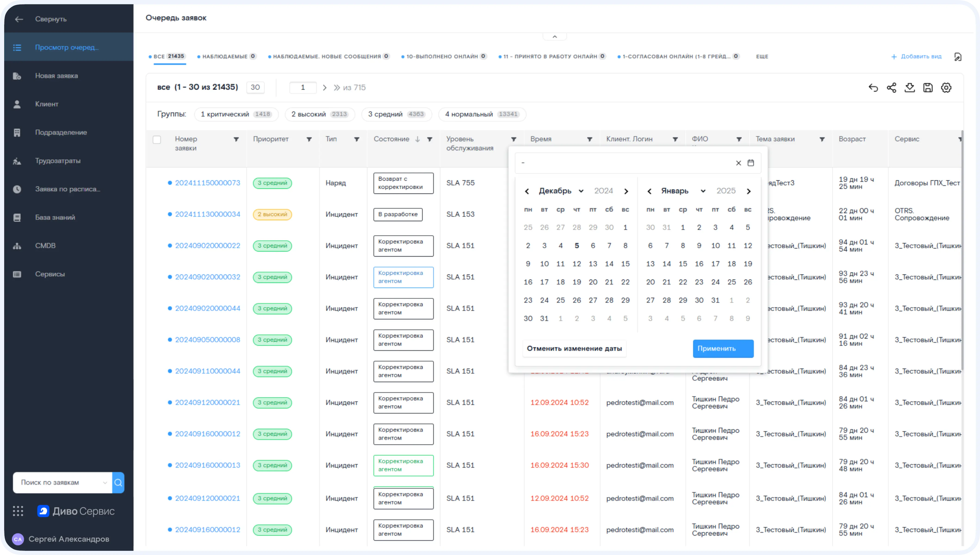Open the Приоритет column filter
Screen dimensions: 980x555
tap(309, 139)
